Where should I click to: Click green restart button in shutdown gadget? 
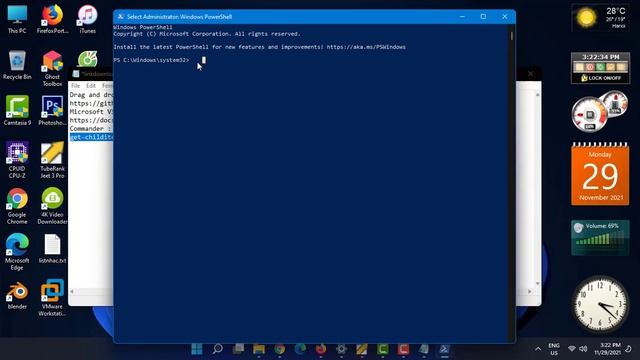pos(600,67)
